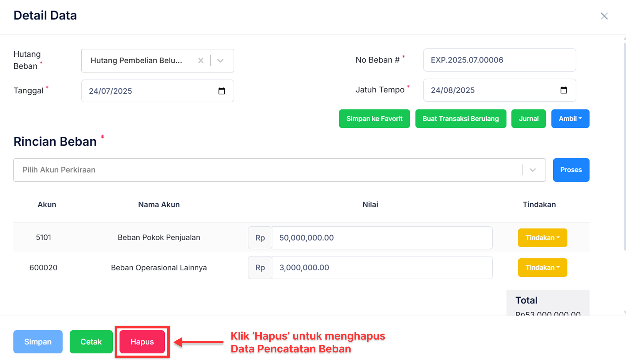Click the red arrow annotation pointing to Hapus
The image size is (626, 364).
(196, 342)
